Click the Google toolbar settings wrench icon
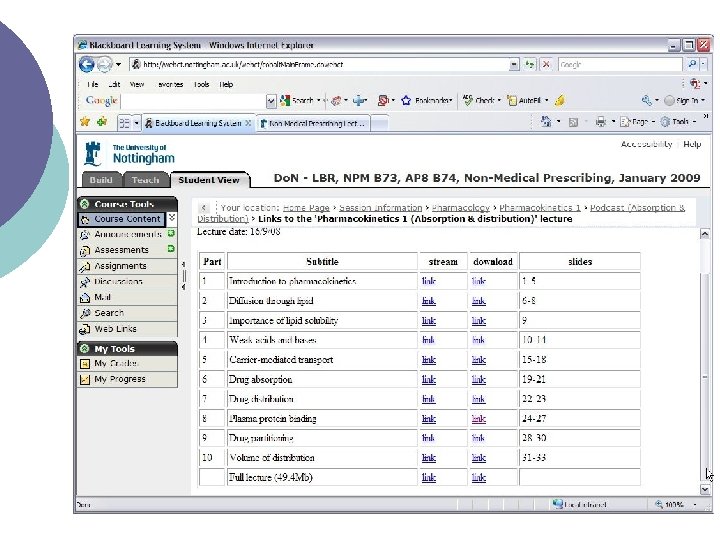 [x=647, y=100]
